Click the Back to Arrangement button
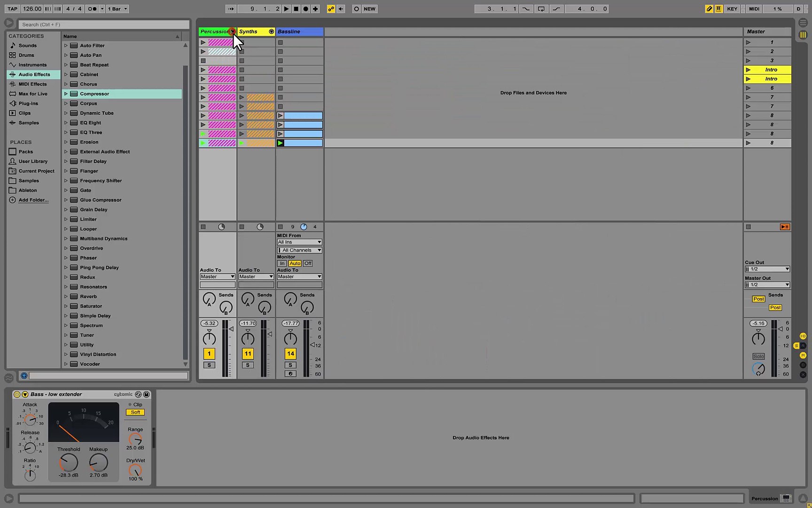812x508 pixels. pos(785,227)
